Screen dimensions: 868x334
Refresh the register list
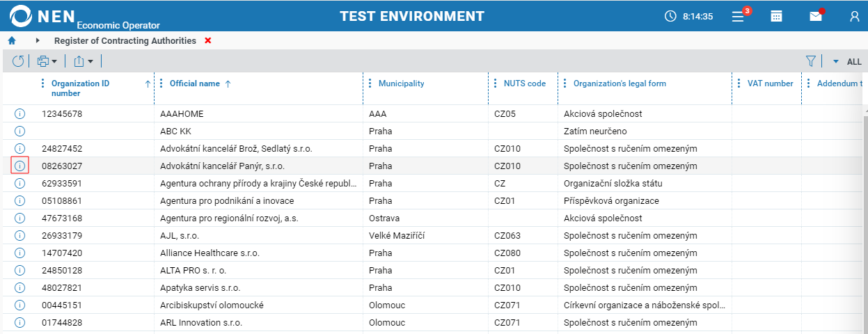tap(18, 61)
